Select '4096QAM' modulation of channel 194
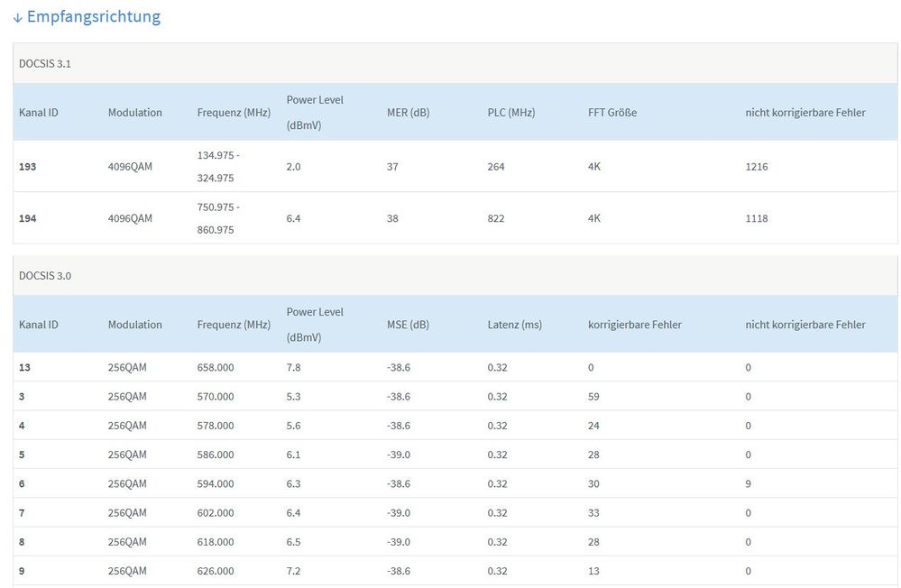901x588 pixels. coord(130,218)
